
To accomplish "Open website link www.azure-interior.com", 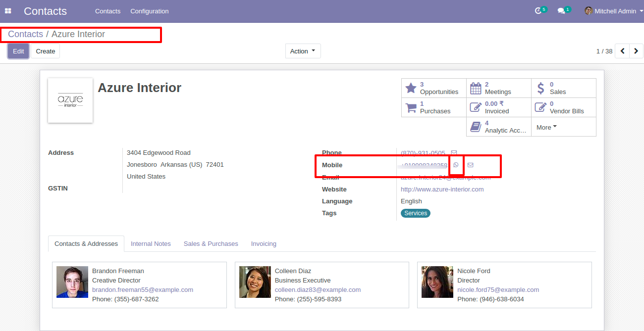I will [442, 189].
